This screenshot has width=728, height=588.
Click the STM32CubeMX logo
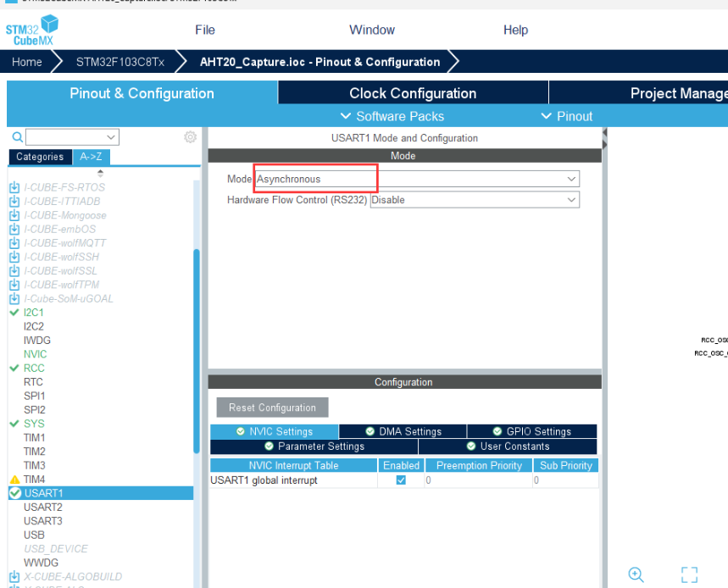coord(32,31)
